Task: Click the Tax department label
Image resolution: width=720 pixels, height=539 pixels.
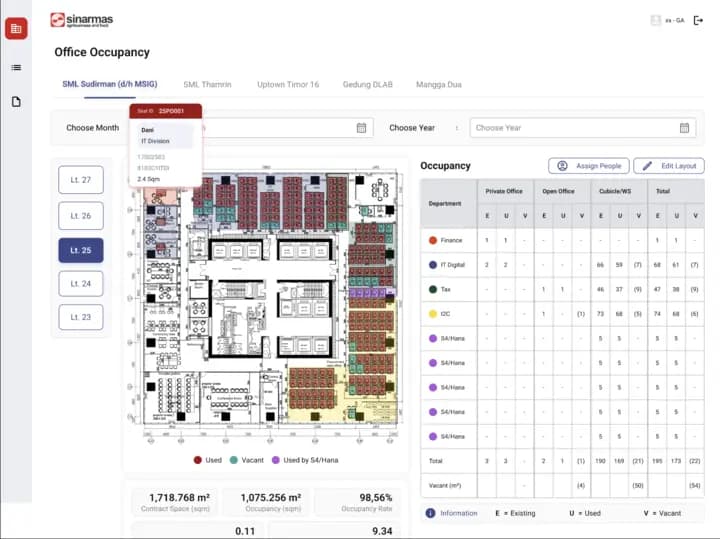Action: pyautogui.click(x=445, y=289)
